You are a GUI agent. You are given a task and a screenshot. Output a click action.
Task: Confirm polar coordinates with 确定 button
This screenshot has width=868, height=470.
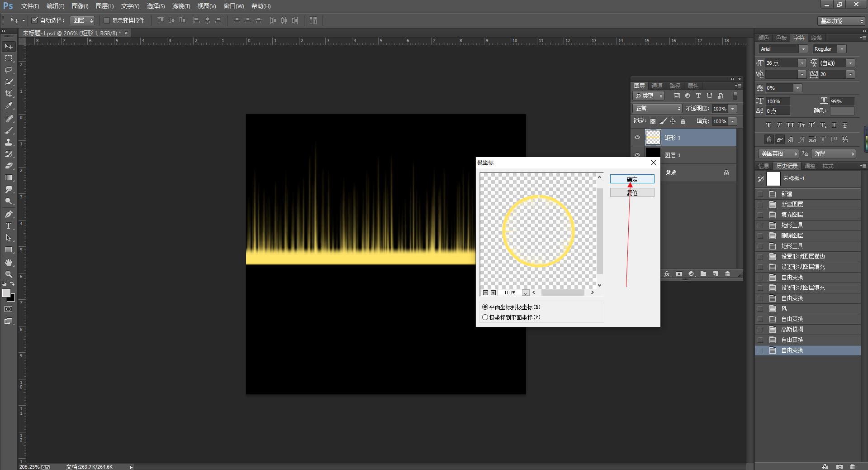(x=632, y=179)
